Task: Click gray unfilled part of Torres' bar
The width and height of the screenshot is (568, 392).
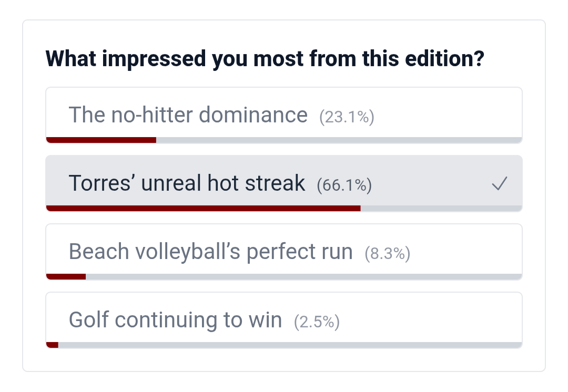Action: tap(441, 208)
